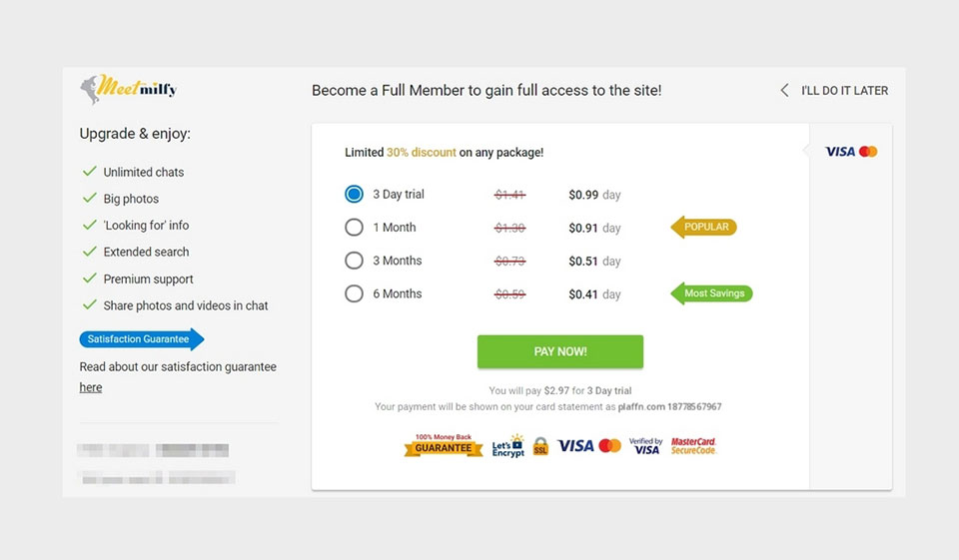
Task: Click the yellow POPULAR tag
Action: point(703,228)
